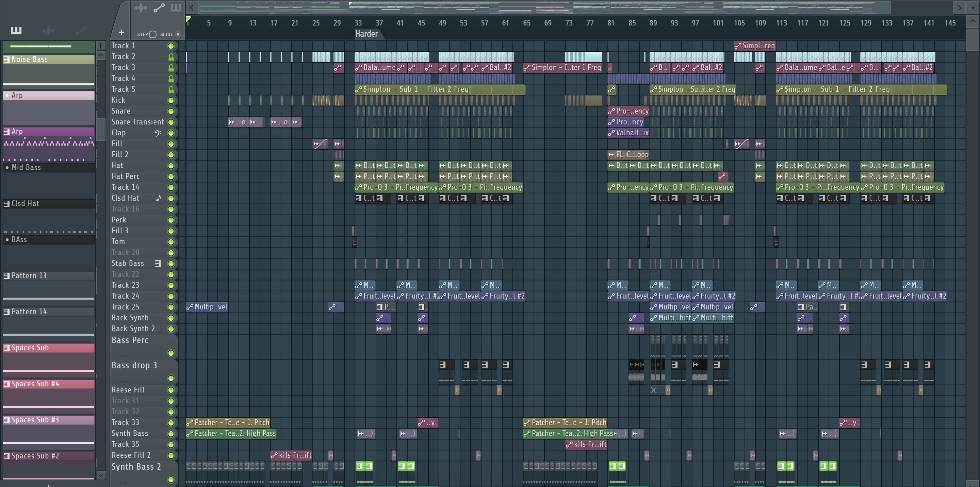This screenshot has height=487, width=980.
Task: Click the playlist vertical scroll up arrow
Action: pos(973,21)
